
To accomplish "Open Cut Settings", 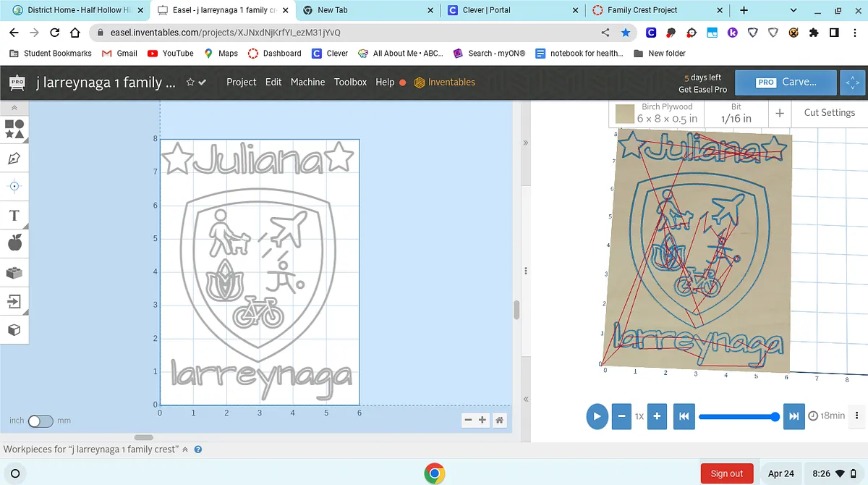I will click(x=829, y=113).
